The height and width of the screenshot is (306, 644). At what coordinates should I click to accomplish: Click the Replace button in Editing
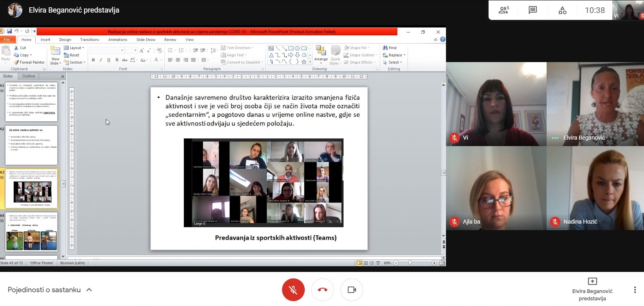[394, 55]
